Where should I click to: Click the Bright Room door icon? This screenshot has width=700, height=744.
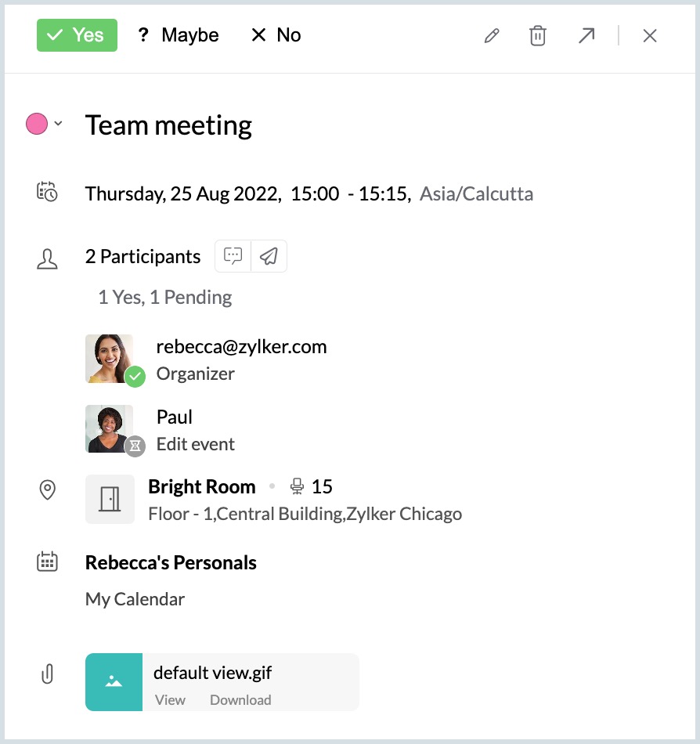pos(110,499)
